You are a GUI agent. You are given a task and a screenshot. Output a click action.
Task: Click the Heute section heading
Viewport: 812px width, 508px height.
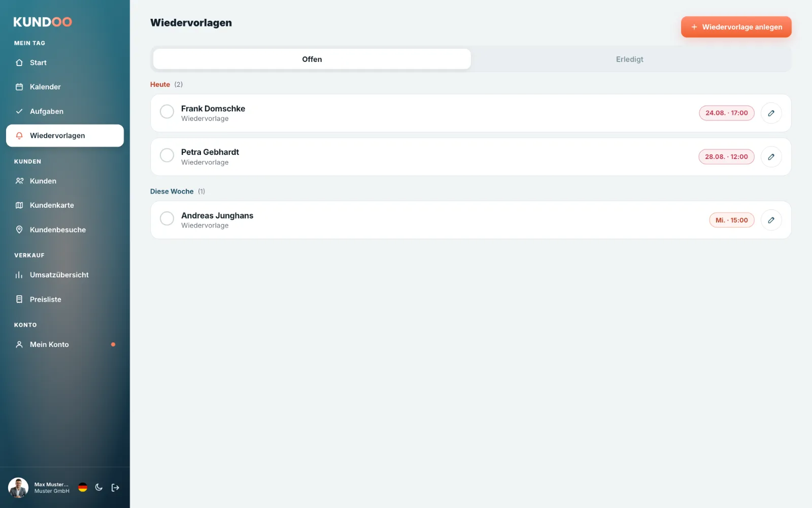tap(160, 84)
